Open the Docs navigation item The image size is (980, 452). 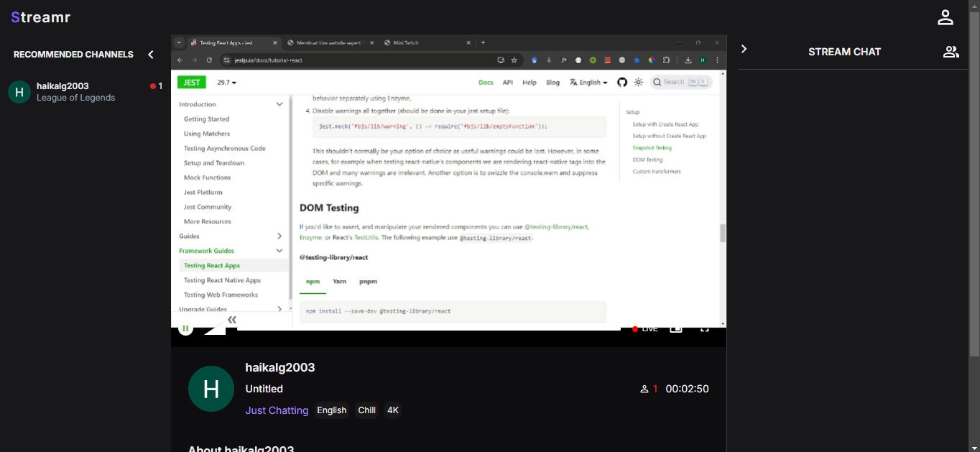[486, 82]
